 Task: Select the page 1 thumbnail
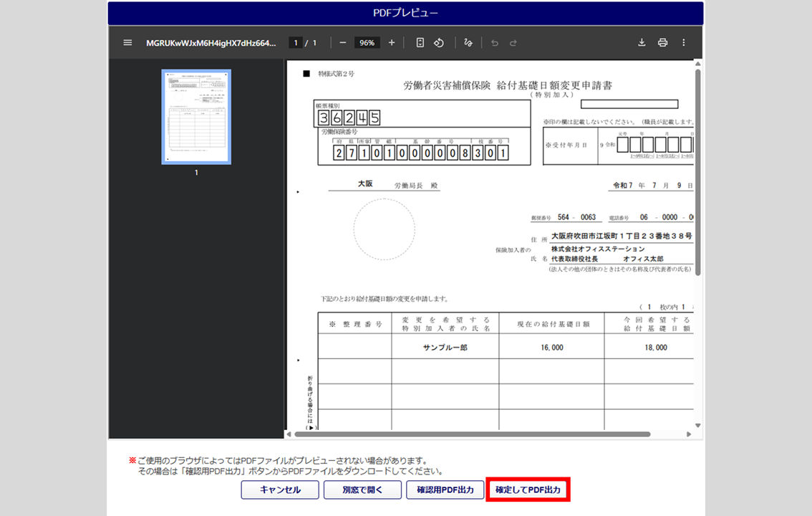196,117
